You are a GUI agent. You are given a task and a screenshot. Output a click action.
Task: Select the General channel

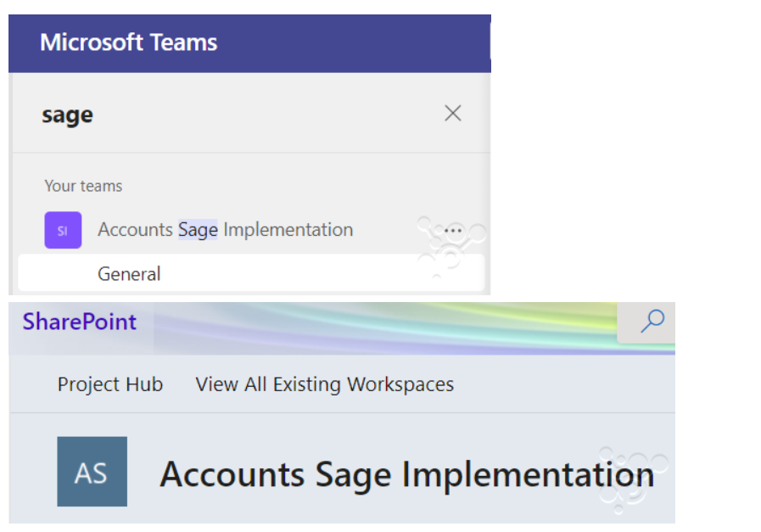(251, 273)
